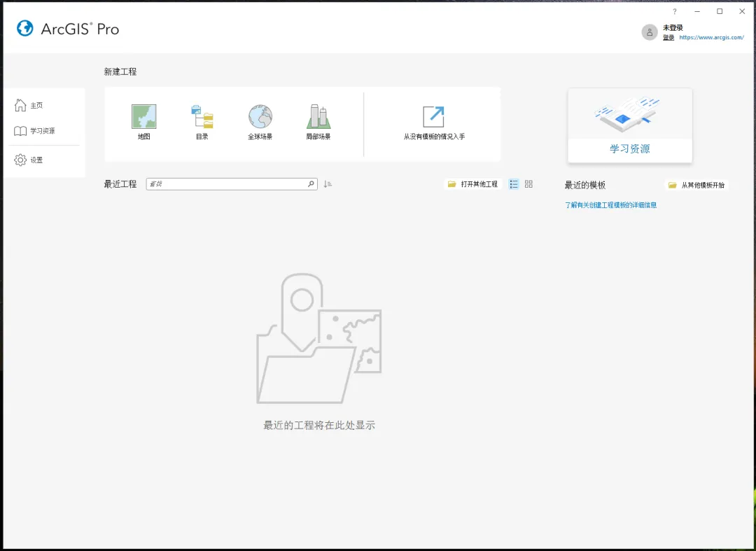This screenshot has height=551, width=756.
Task: Open the link about creating project templates
Action: click(x=611, y=205)
